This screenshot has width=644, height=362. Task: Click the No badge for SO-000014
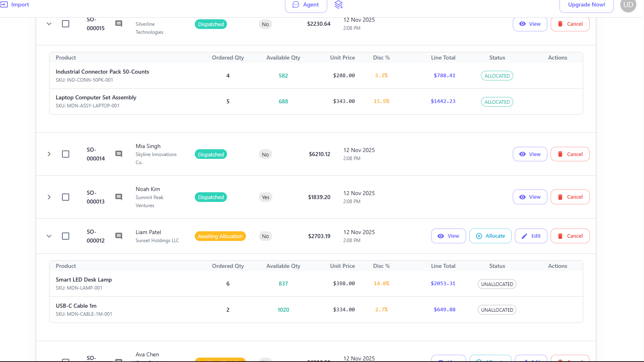[265, 154]
